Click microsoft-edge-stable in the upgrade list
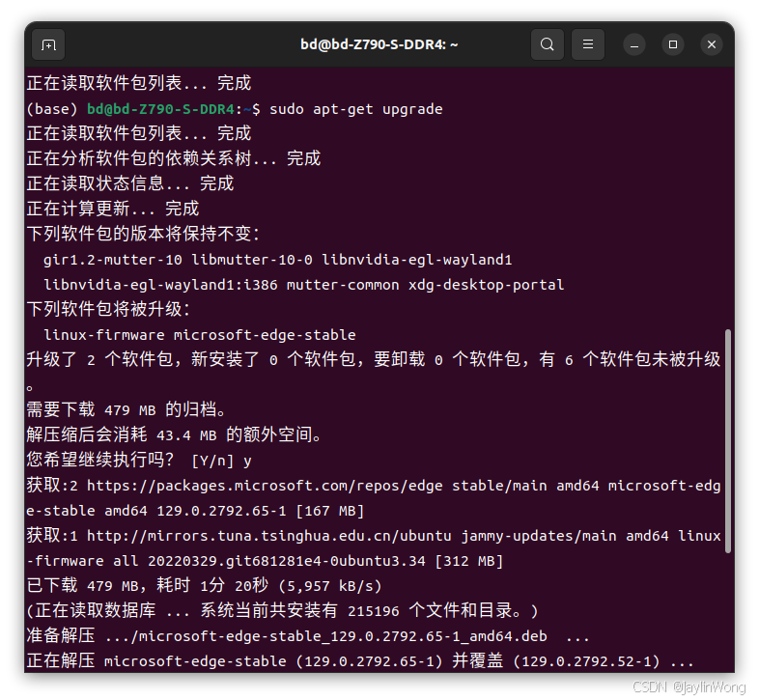 (x=265, y=335)
